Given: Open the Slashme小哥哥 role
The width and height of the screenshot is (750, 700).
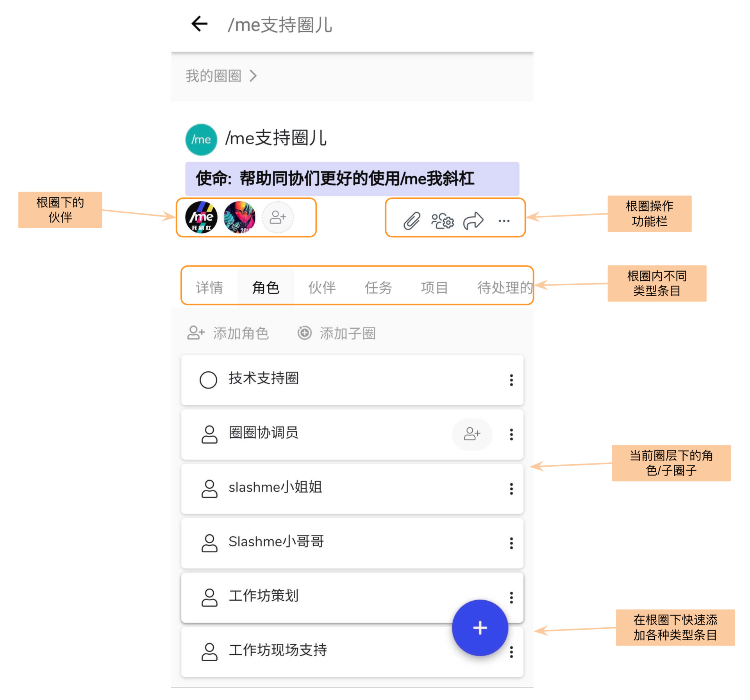Looking at the screenshot, I should tap(352, 543).
